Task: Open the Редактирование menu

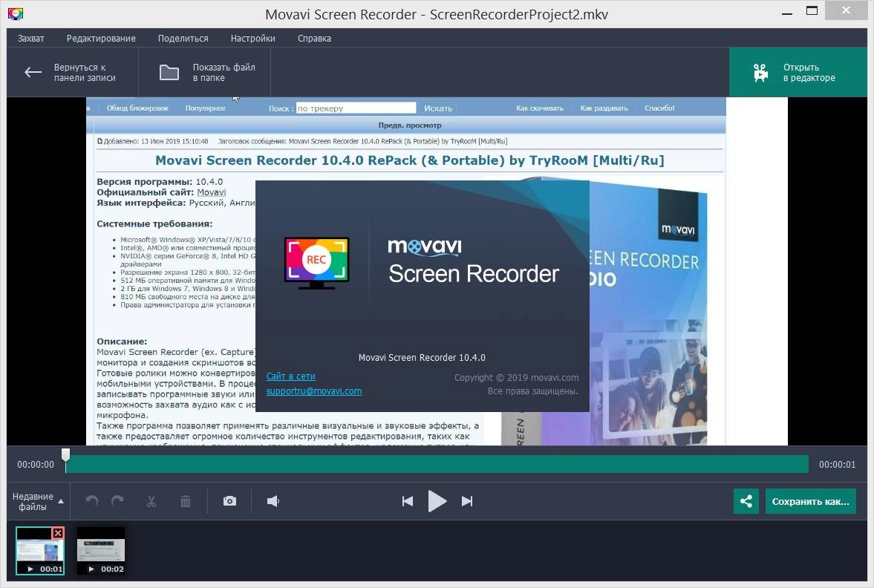Action: click(101, 39)
